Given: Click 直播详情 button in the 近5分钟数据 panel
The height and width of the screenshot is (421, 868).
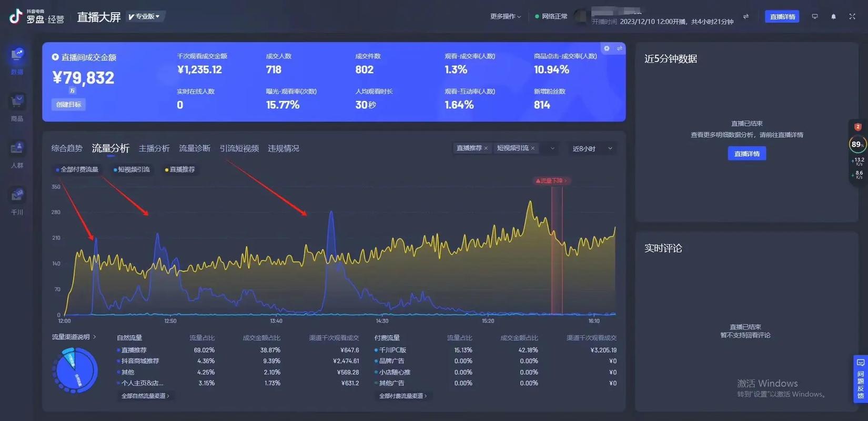Looking at the screenshot, I should [x=747, y=154].
